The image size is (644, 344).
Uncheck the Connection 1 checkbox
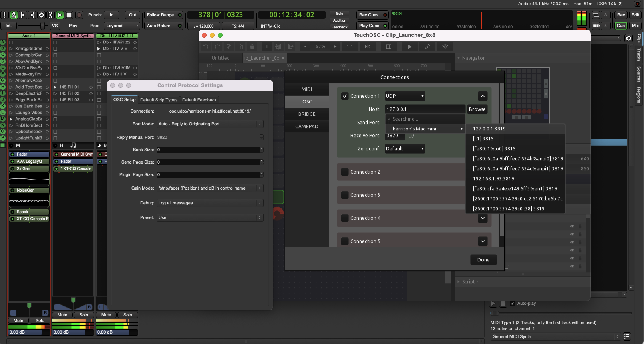click(345, 96)
